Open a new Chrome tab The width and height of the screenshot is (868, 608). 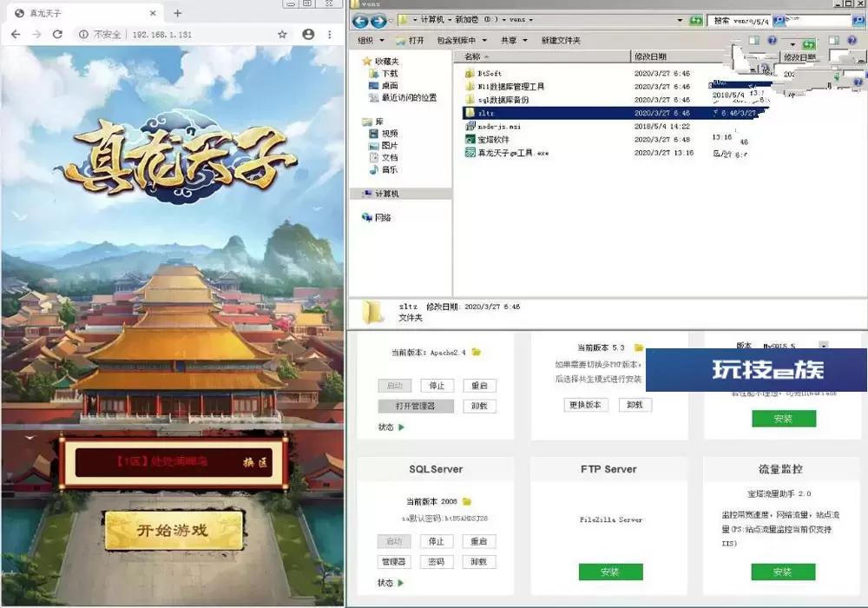(x=177, y=13)
